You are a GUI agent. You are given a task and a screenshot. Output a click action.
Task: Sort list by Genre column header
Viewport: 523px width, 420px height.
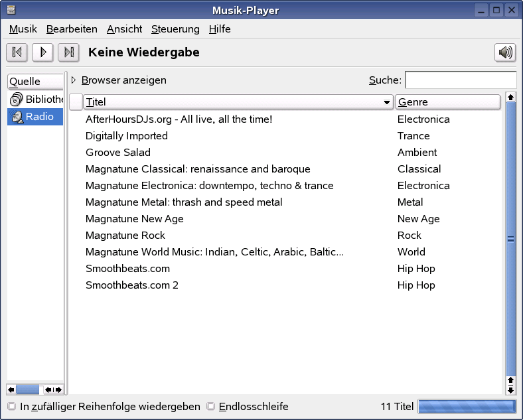[x=447, y=102]
